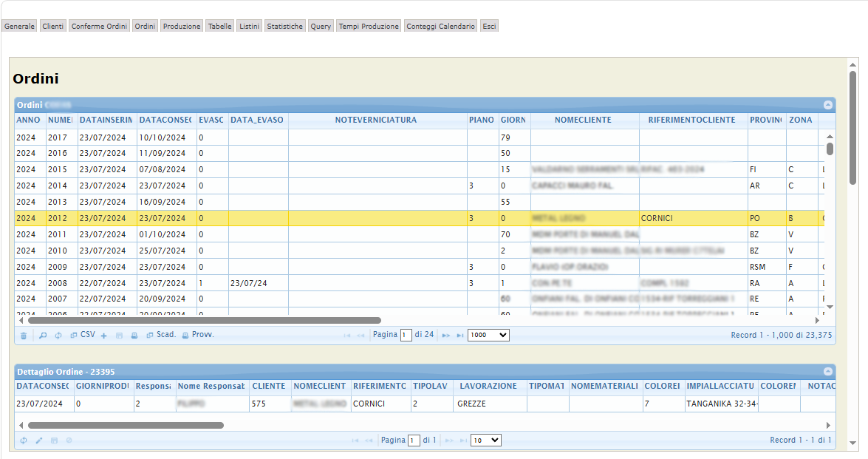Click the CORNICI cell in order 2012
The width and height of the screenshot is (868, 459).
(x=693, y=218)
